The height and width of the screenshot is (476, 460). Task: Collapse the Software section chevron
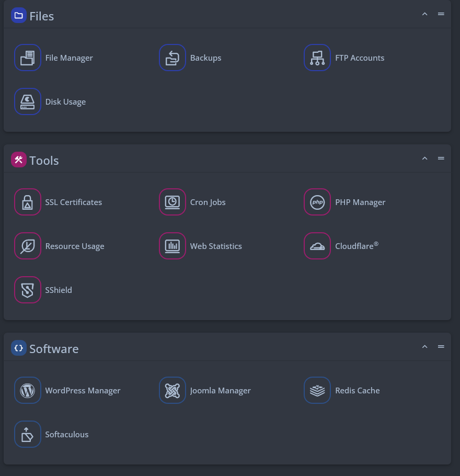tap(425, 347)
